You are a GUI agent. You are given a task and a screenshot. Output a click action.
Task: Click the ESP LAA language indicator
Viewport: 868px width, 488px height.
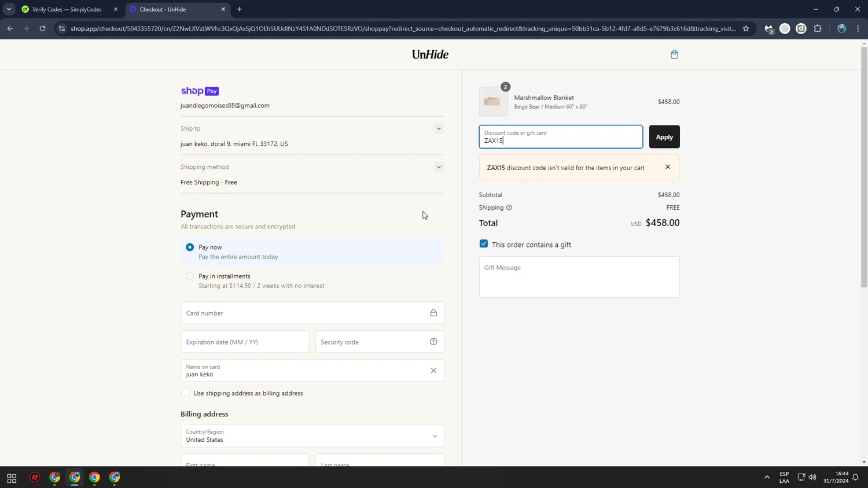click(x=784, y=478)
